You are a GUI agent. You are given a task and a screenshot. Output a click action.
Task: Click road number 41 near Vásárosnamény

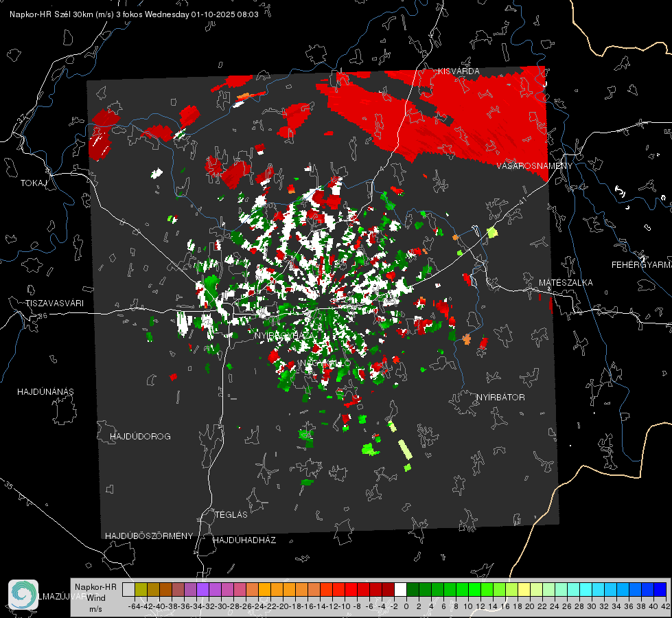coord(522,201)
